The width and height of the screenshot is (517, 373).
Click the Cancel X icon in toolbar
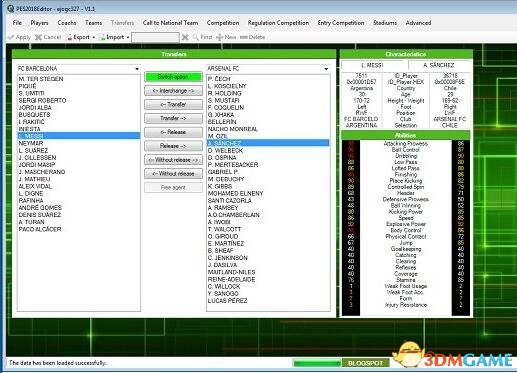[x=38, y=37]
